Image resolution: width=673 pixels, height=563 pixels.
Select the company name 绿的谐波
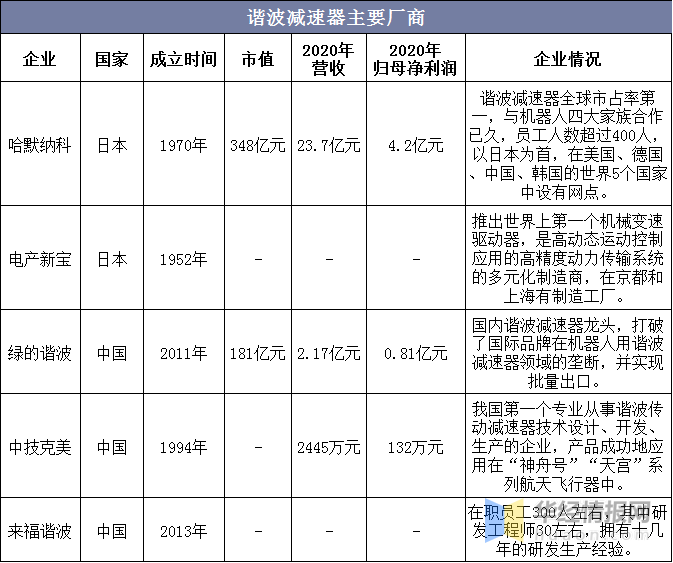tap(39, 353)
